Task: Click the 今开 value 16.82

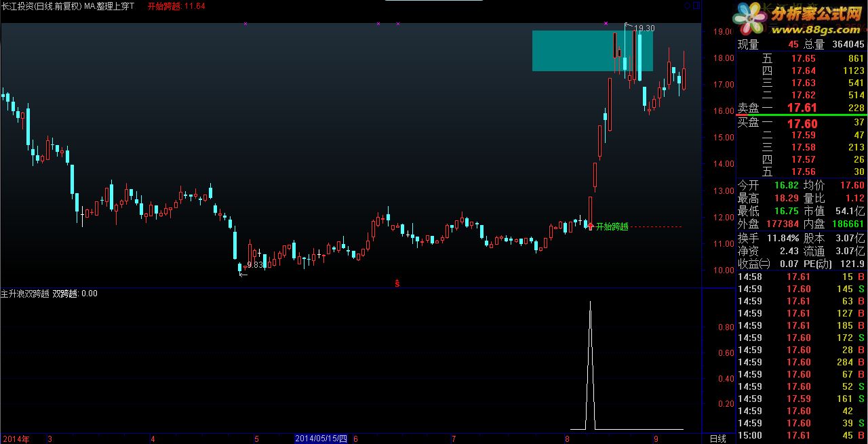Action: pyautogui.click(x=786, y=185)
